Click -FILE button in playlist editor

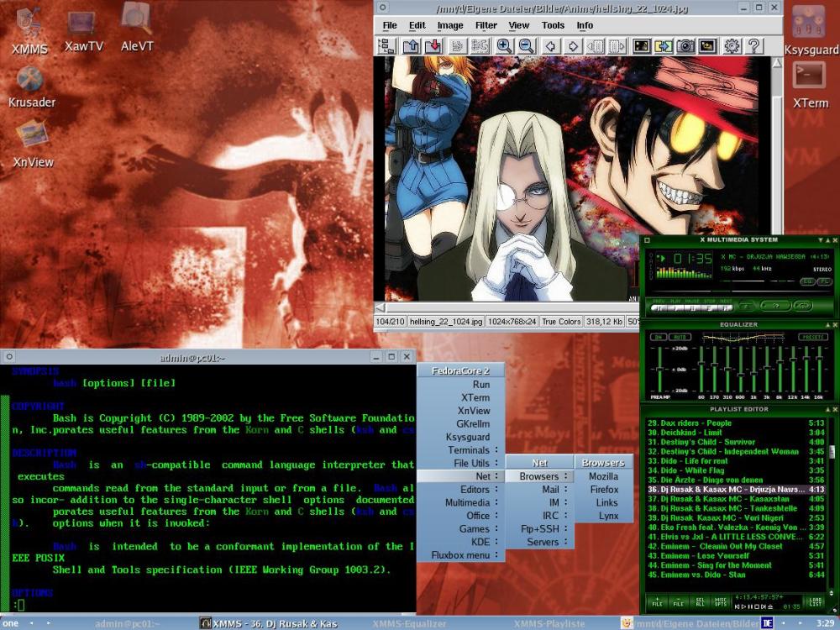[x=678, y=602]
